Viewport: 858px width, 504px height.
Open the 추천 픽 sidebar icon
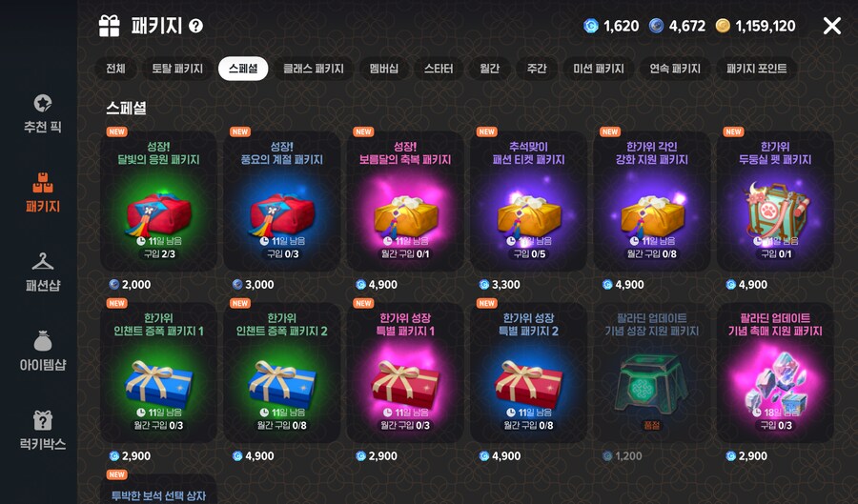click(x=43, y=103)
